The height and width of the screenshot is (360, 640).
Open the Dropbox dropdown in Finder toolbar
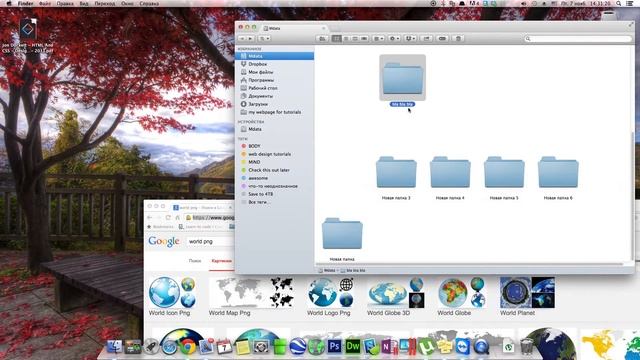pyautogui.click(x=410, y=38)
